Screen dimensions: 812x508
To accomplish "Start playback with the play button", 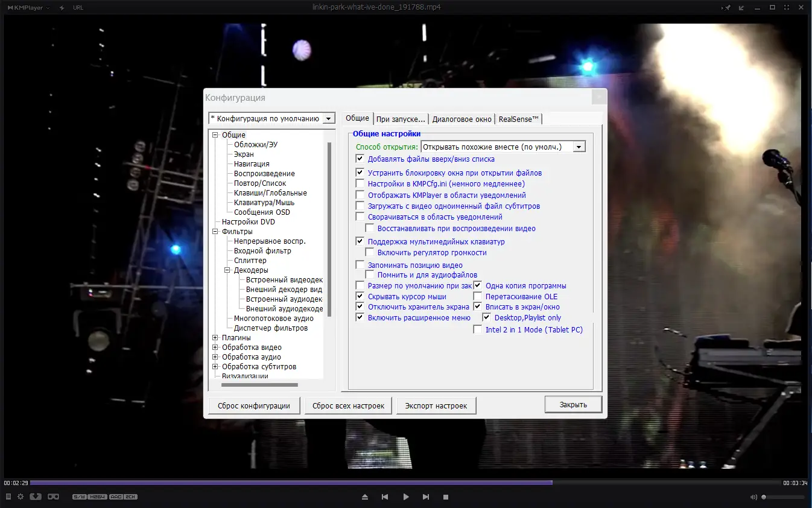I will [406, 497].
